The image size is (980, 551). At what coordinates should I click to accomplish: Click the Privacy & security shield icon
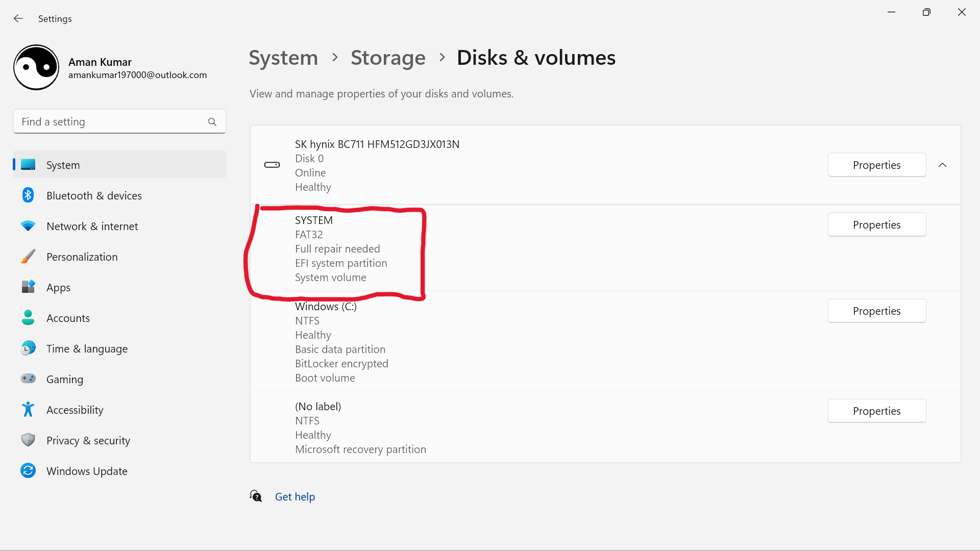28,440
